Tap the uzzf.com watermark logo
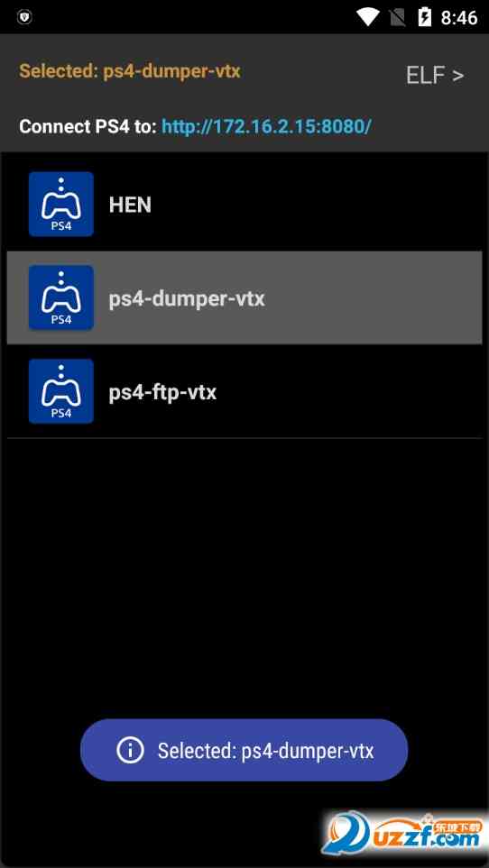 click(404, 833)
